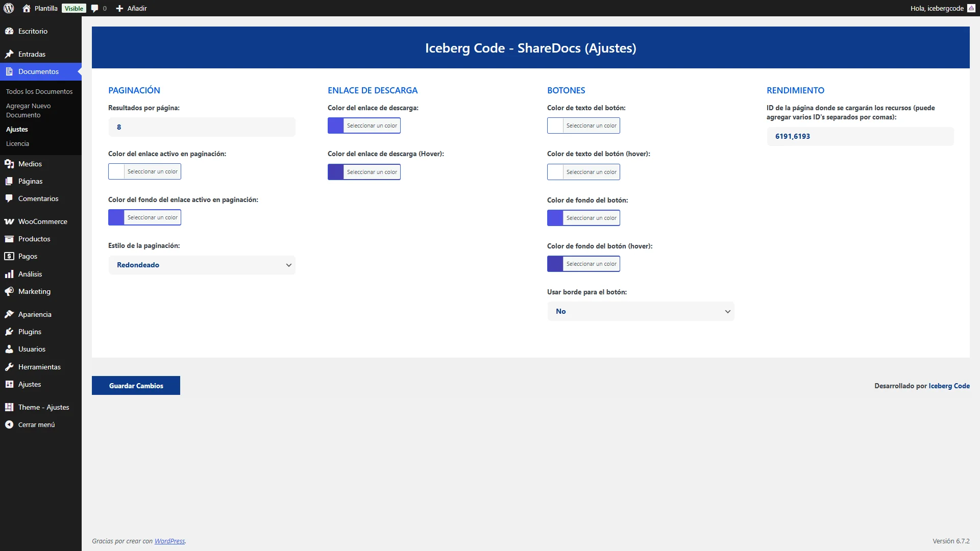Open the Herramientas menu label
This screenshot has width=980, height=551.
[x=39, y=367]
